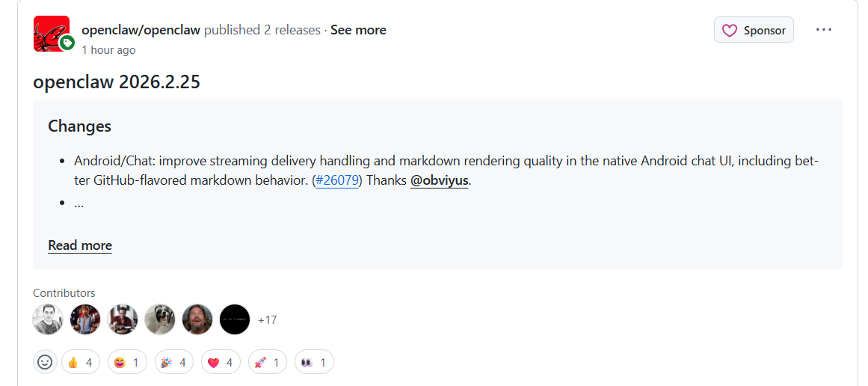
Task: Select the dog photo contributor avatar
Action: [160, 319]
